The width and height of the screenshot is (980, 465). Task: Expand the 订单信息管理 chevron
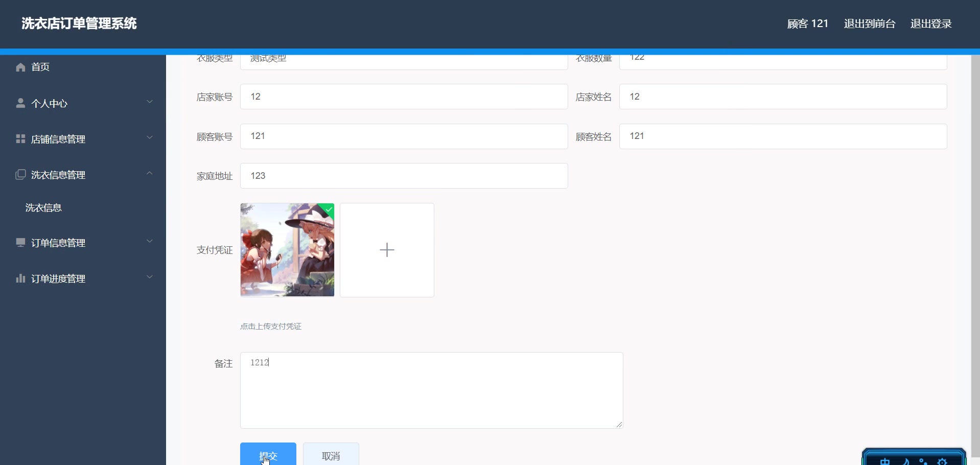[x=150, y=241]
